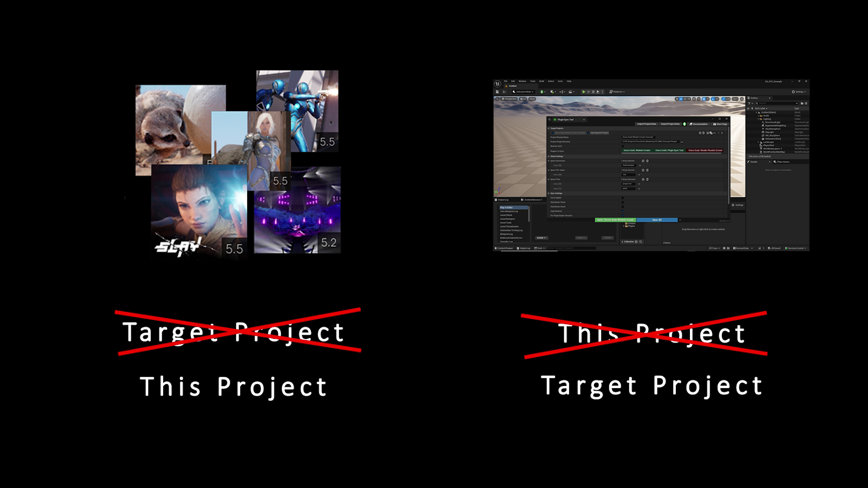This screenshot has width=868, height=488.
Task: Enable the Skip Delete Check checkbox
Action: [623, 206]
